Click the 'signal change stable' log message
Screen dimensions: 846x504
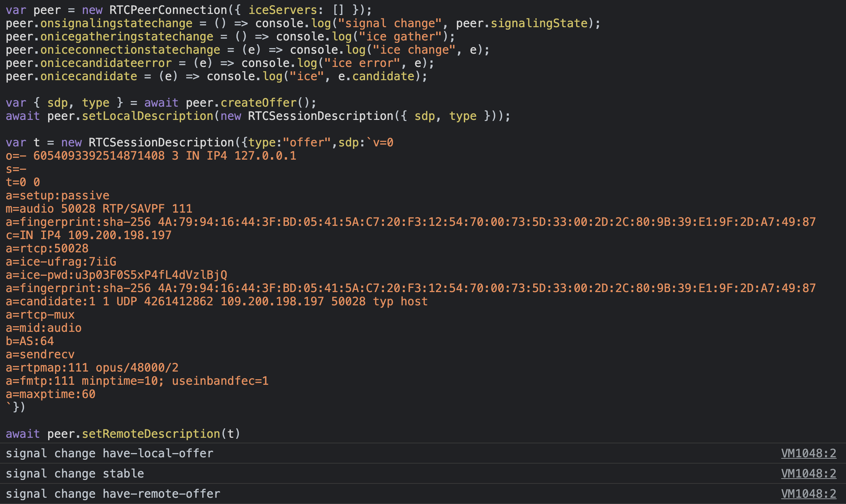point(75,473)
